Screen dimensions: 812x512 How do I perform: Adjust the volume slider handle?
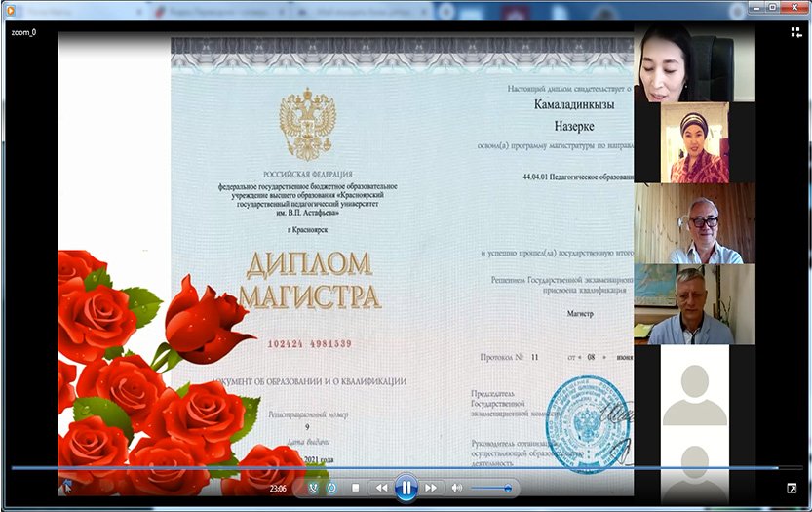tap(508, 488)
